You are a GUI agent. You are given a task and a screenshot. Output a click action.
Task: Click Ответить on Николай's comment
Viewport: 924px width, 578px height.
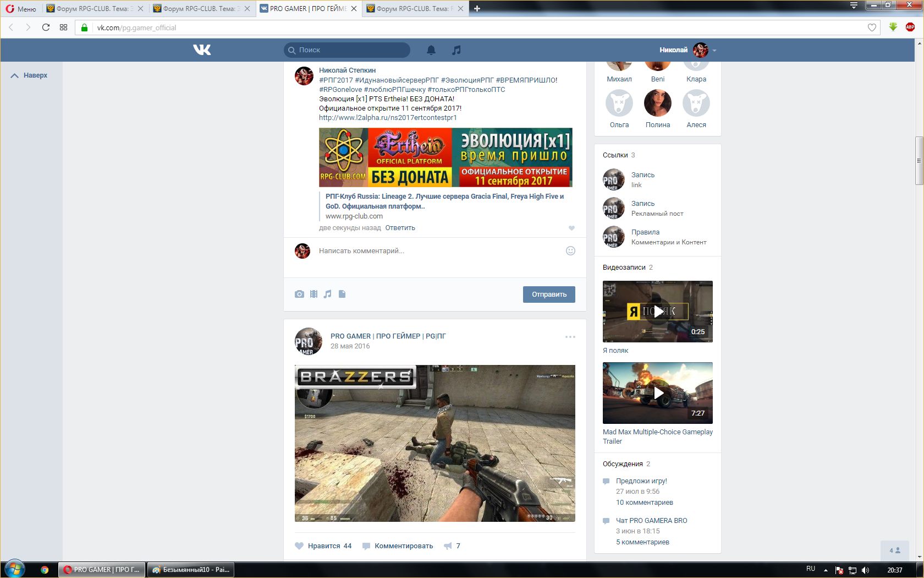[x=400, y=228]
